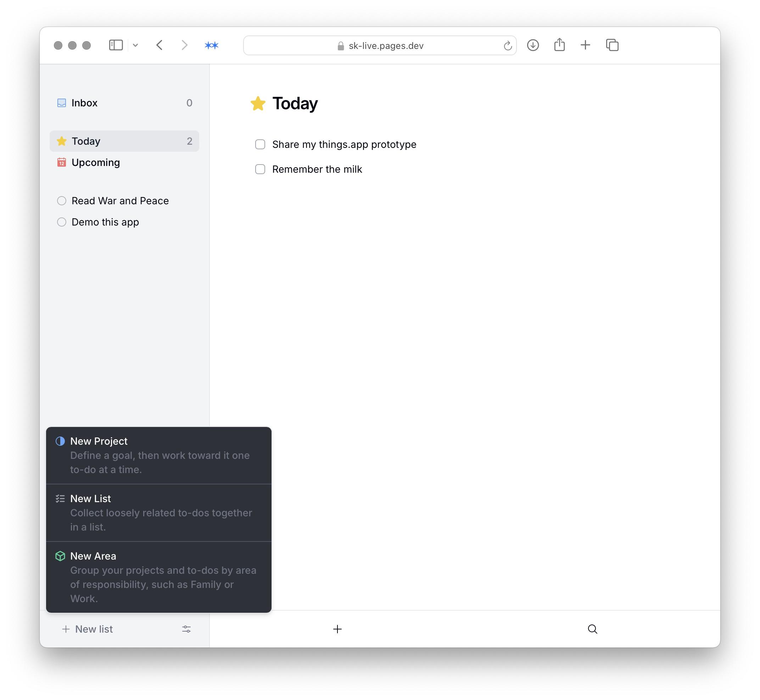Click the Today page heading
This screenshot has height=700, width=760.
pyautogui.click(x=295, y=104)
